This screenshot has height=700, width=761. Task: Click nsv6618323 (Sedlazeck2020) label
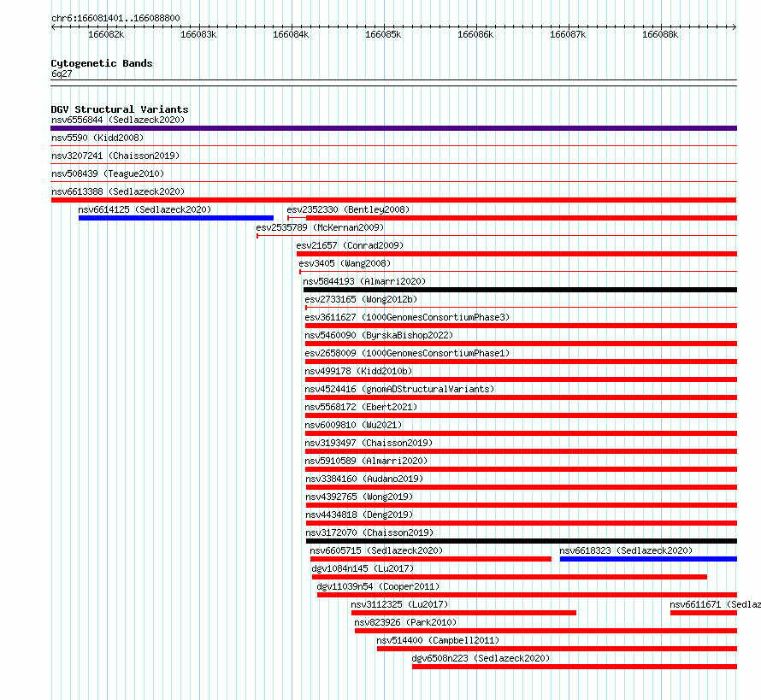tap(626, 550)
